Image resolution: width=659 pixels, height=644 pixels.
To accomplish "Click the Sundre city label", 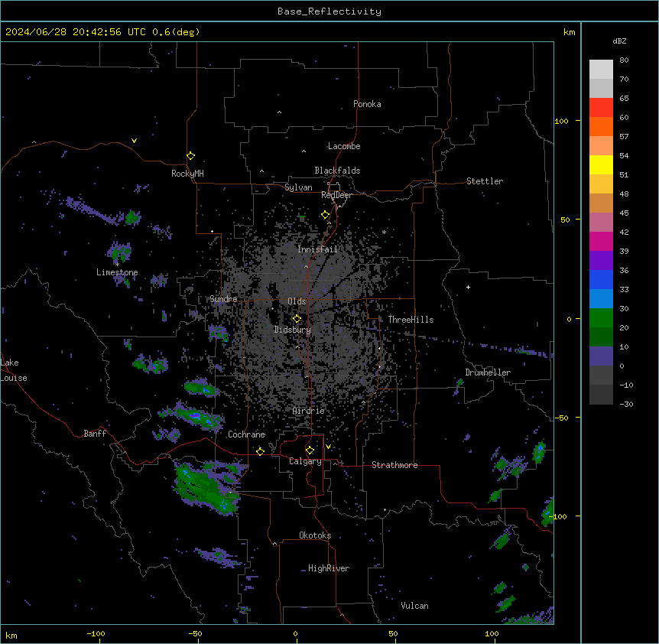I will tap(223, 299).
